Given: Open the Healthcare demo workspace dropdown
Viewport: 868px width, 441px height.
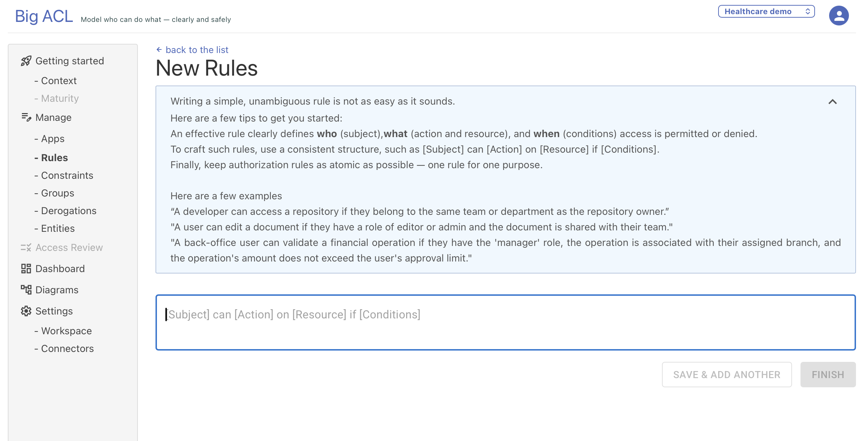Looking at the screenshot, I should click(766, 11).
